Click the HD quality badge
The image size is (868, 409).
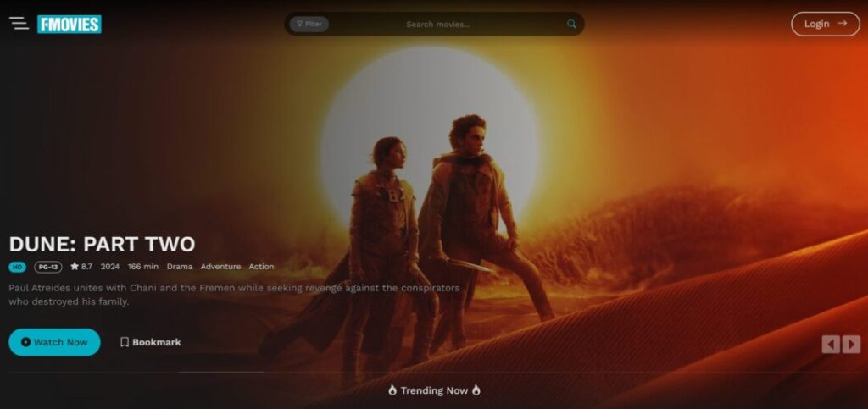click(17, 267)
